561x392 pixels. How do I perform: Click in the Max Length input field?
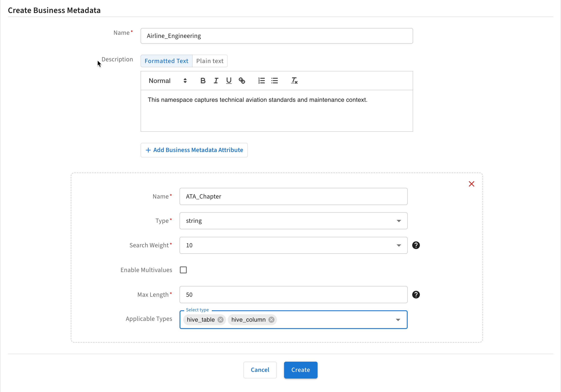coord(293,295)
